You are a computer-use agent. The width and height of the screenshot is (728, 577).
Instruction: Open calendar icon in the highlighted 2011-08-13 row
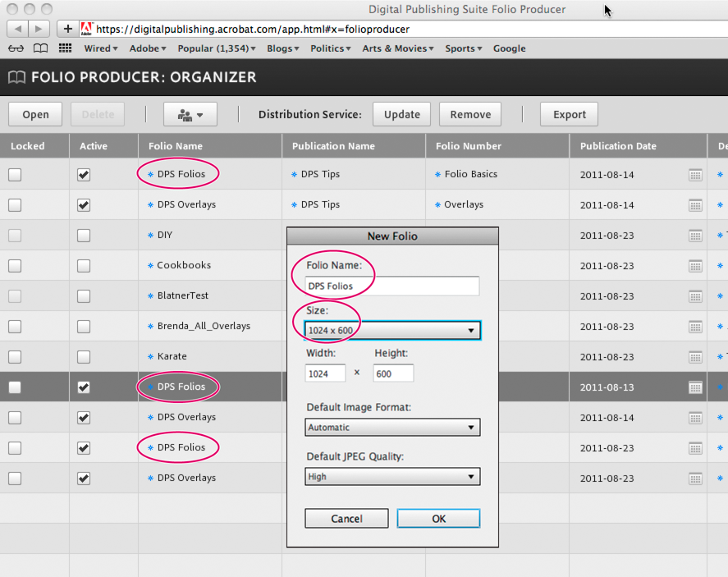[695, 387]
